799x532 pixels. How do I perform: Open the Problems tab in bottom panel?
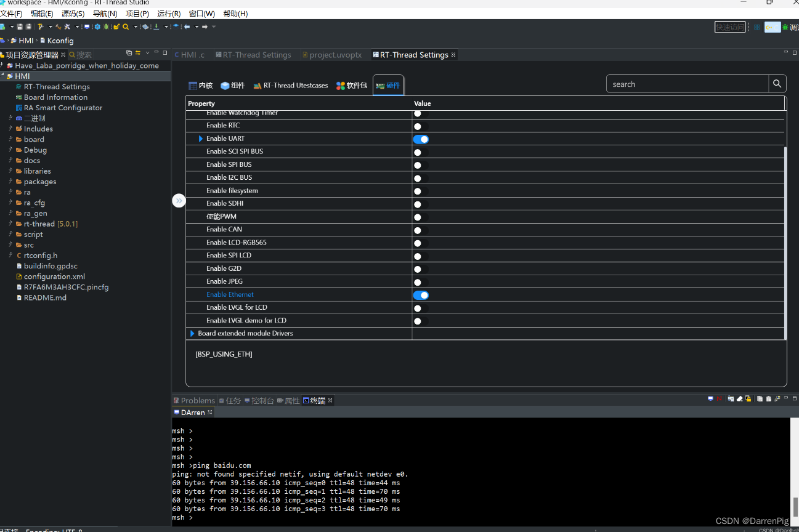click(x=194, y=400)
